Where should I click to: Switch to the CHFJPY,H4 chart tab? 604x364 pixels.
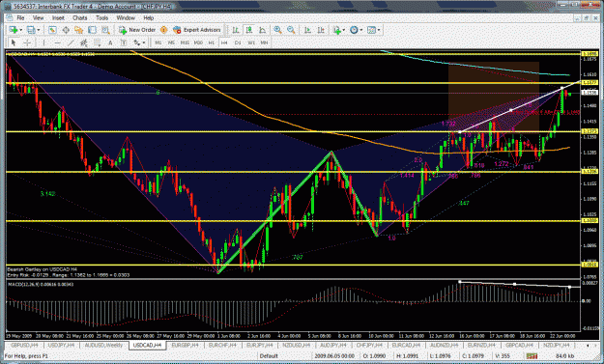(x=368, y=345)
